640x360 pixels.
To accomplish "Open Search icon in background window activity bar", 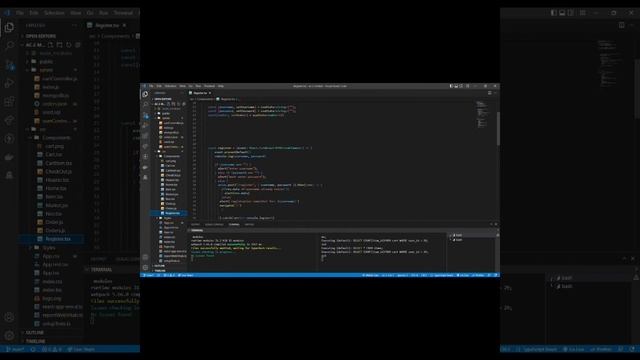I will pyautogui.click(x=9, y=45).
